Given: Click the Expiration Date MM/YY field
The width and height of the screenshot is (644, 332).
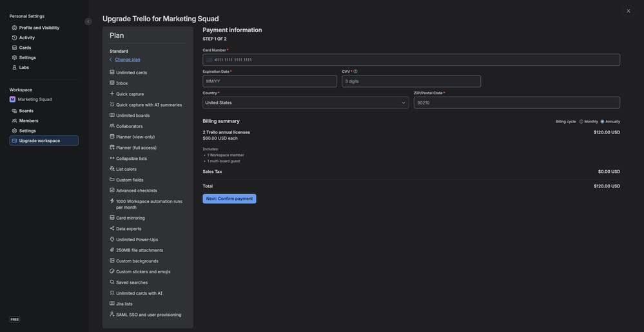Looking at the screenshot, I should click(269, 81).
